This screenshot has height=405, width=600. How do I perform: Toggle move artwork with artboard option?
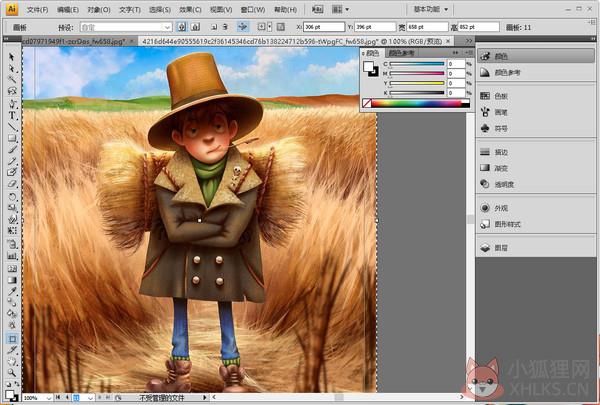[243, 27]
